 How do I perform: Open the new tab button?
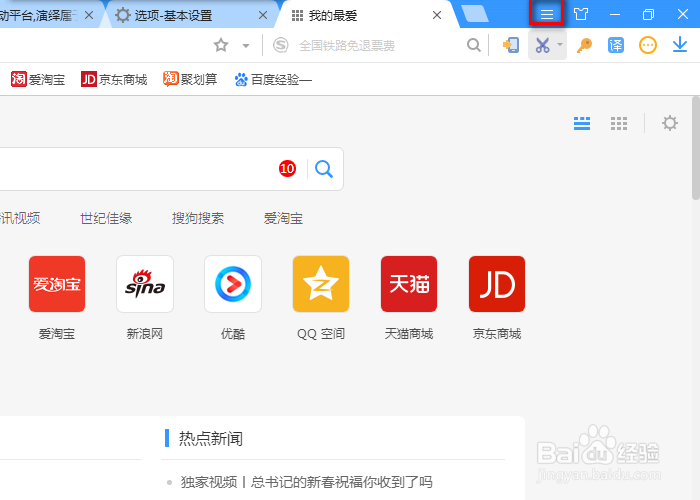point(475,14)
